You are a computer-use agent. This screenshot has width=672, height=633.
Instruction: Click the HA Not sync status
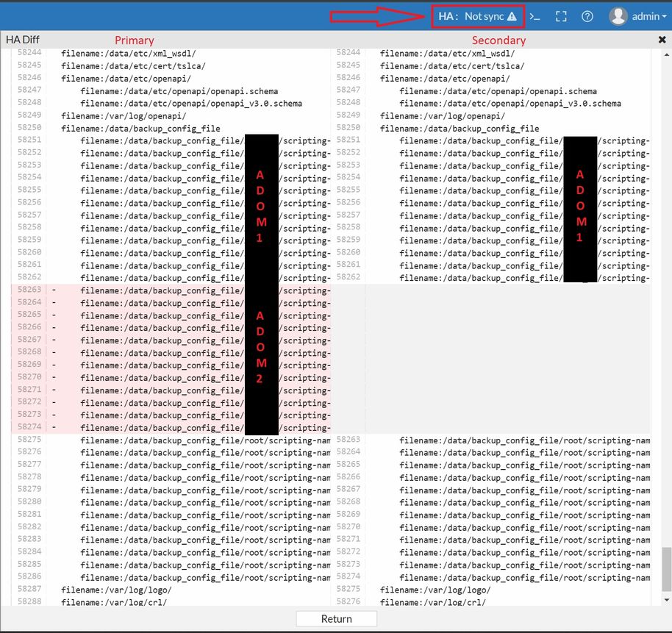478,17
